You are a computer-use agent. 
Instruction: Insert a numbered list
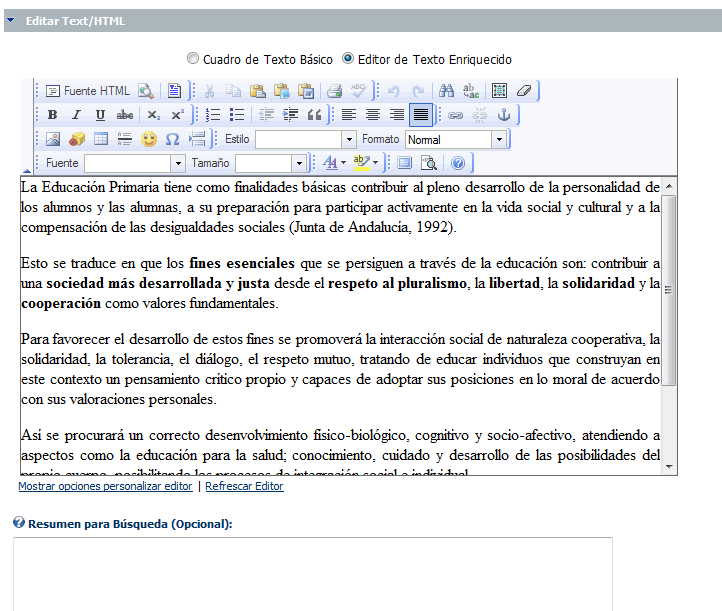coord(213,115)
